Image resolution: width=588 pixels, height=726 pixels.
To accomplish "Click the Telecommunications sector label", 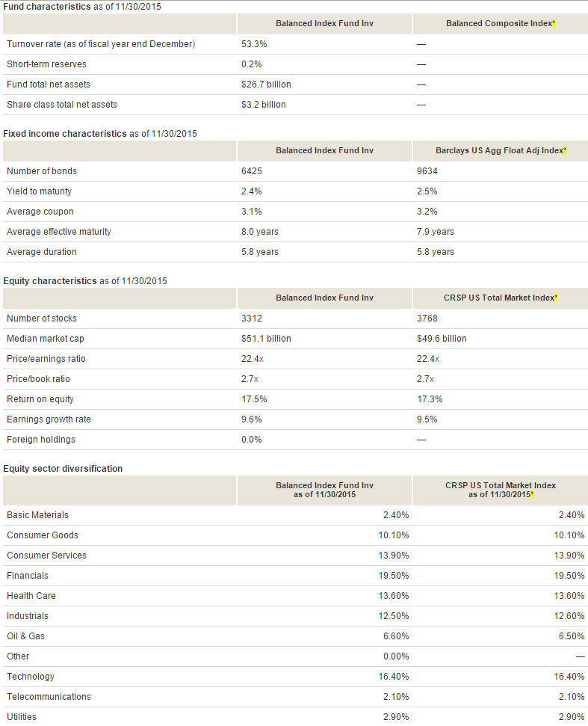I will 49,697.
